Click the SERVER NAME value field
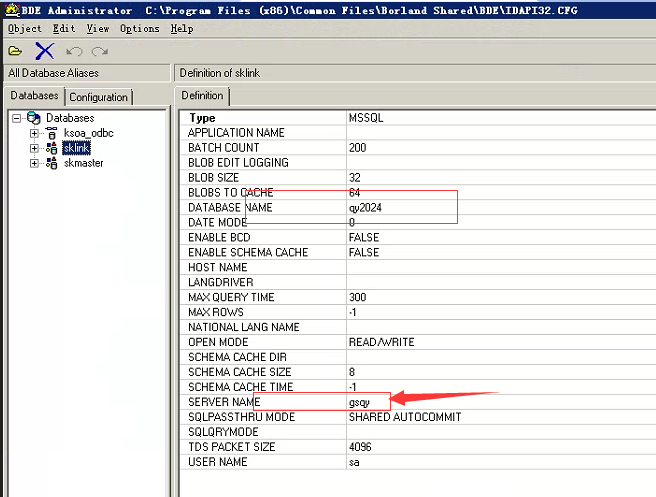The height and width of the screenshot is (497, 656). click(400, 402)
